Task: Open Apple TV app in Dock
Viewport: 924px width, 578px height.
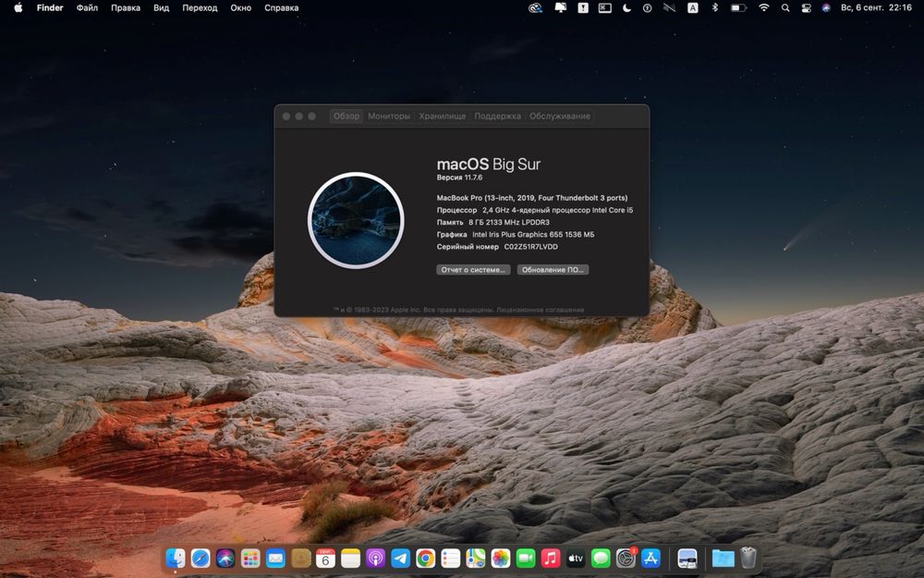Action: click(x=576, y=558)
